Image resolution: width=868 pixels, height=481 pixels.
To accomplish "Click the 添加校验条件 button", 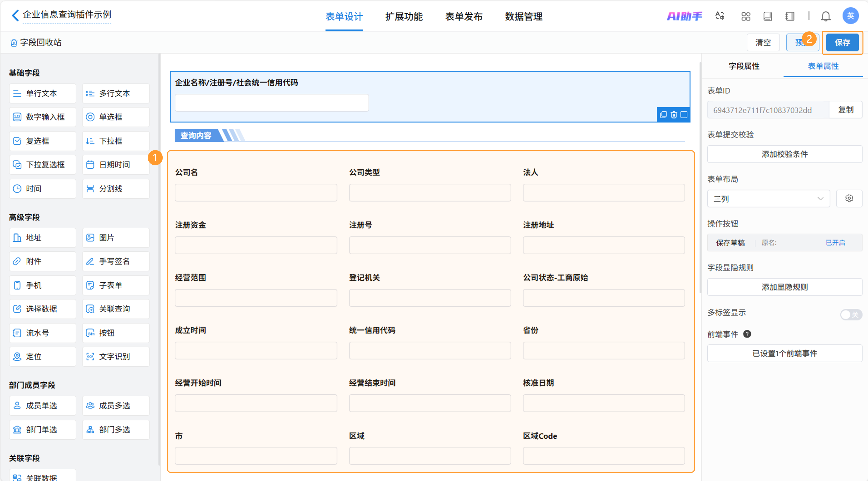I will pos(784,154).
